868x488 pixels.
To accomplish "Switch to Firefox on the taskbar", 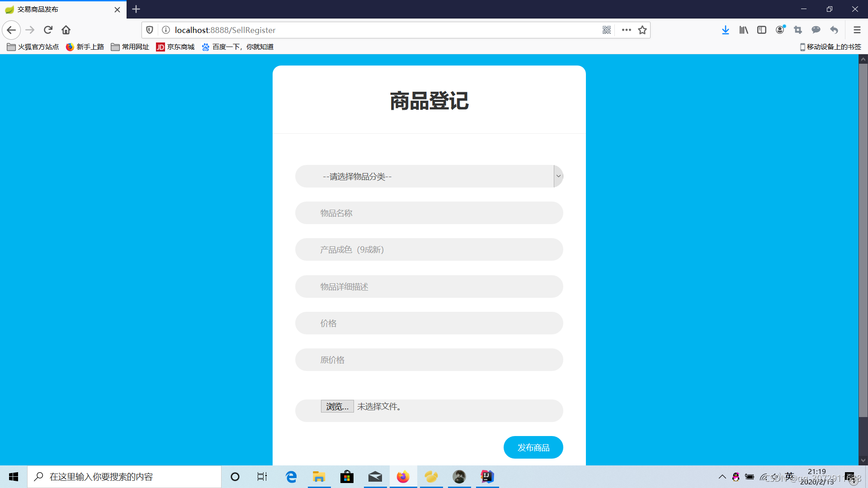I will pos(403,477).
